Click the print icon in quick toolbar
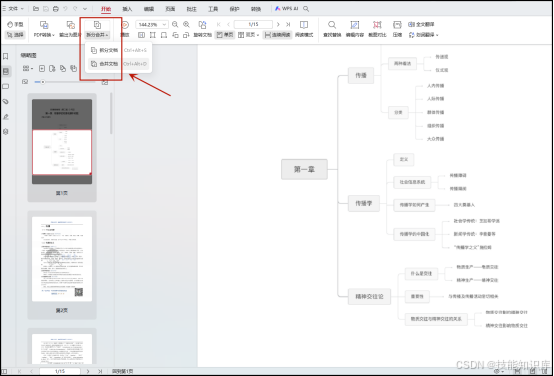This screenshot has height=376, width=554. (x=55, y=9)
